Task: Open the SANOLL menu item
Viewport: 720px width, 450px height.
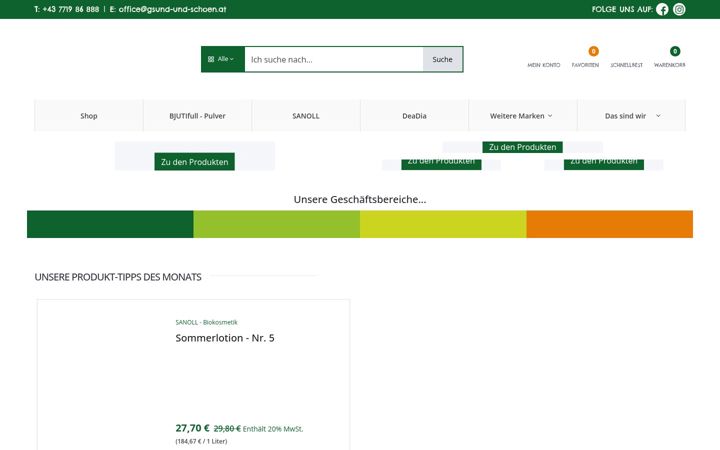Action: [306, 116]
